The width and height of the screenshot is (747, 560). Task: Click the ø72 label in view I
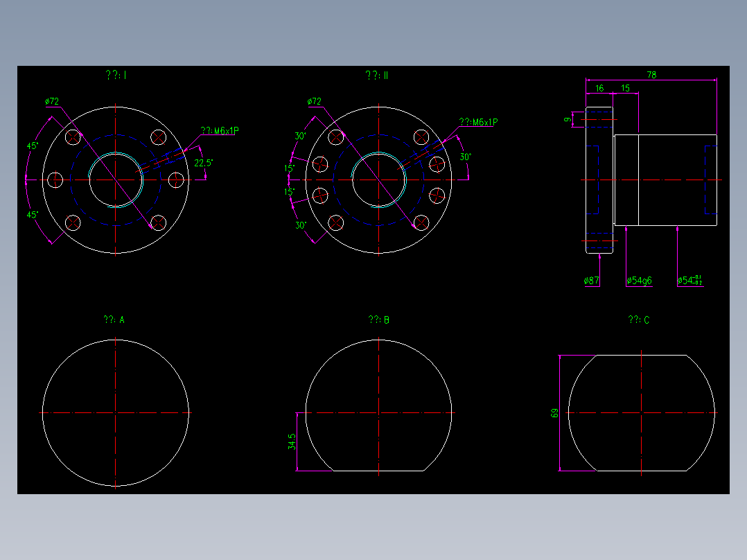click(x=52, y=101)
